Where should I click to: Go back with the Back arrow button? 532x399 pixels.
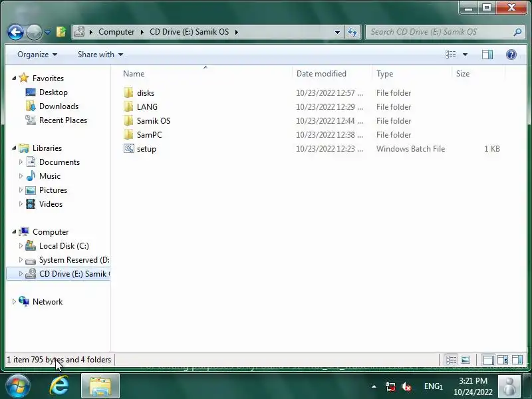tap(15, 33)
